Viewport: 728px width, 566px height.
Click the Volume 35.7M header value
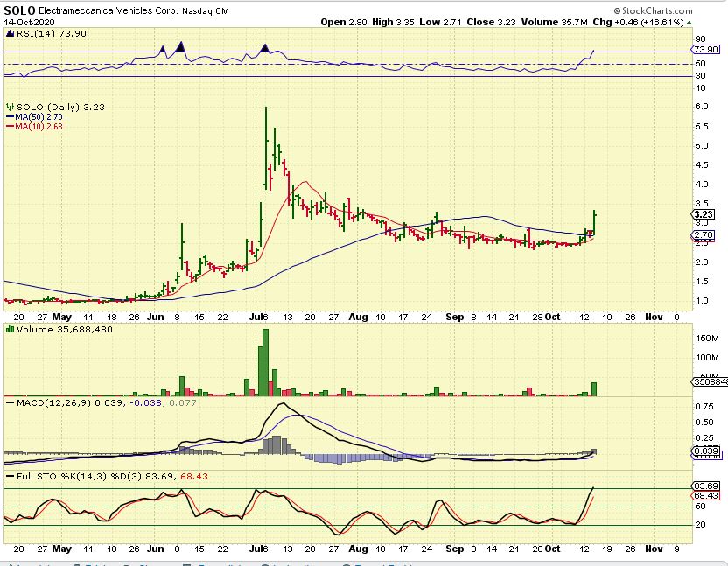pyautogui.click(x=555, y=22)
